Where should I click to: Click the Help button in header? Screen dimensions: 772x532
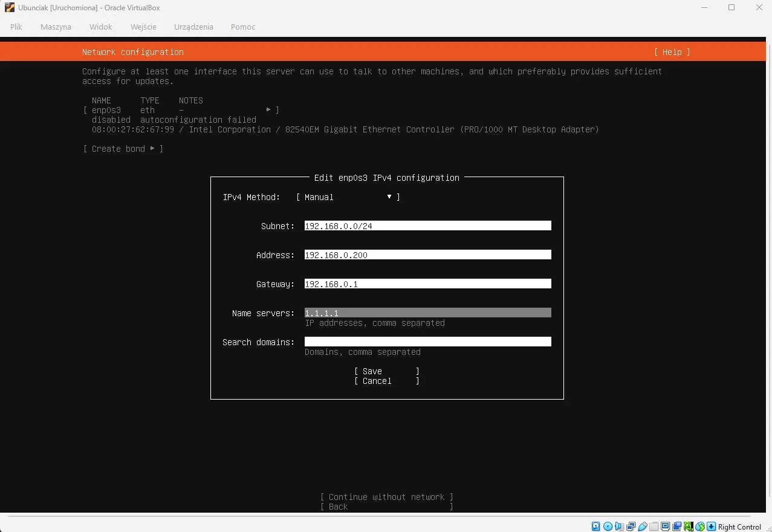672,52
